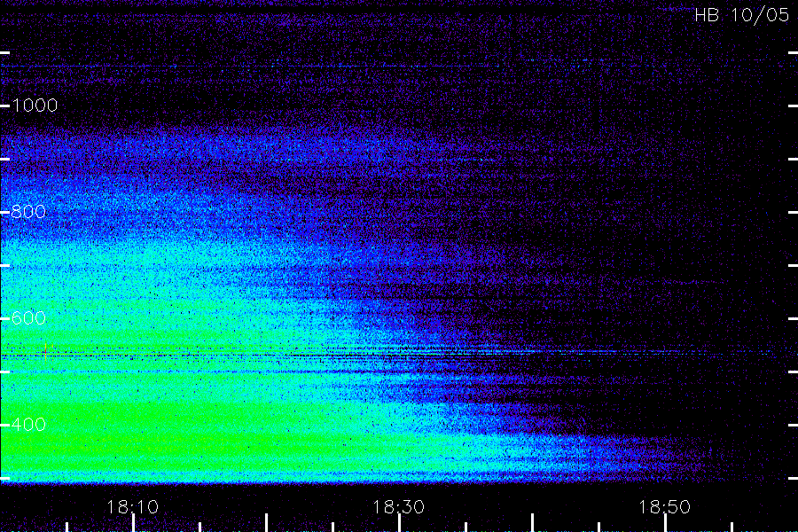The image size is (798, 532).
Task: Click the 400 frequency axis label
Action: [x=28, y=425]
